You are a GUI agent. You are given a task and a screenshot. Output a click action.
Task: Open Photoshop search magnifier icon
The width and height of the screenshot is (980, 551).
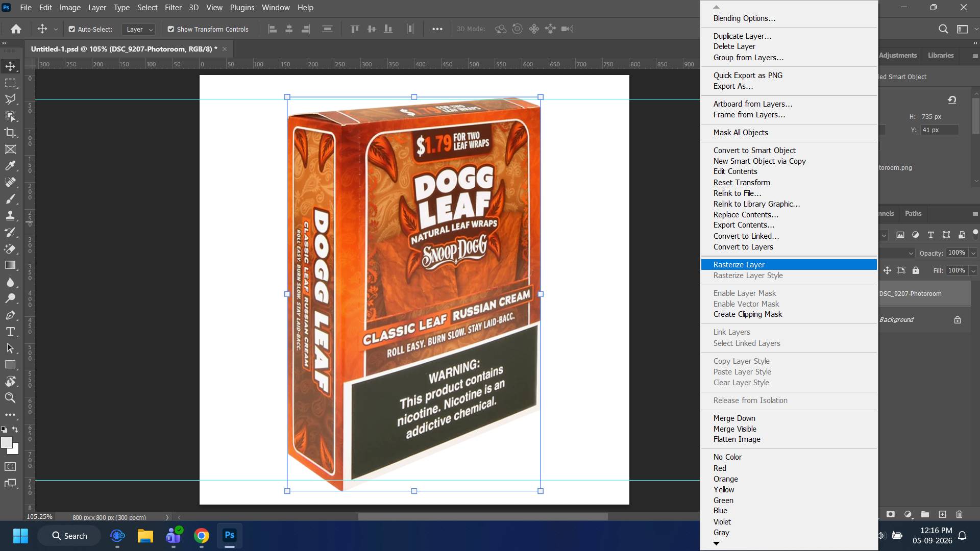pos(943,29)
